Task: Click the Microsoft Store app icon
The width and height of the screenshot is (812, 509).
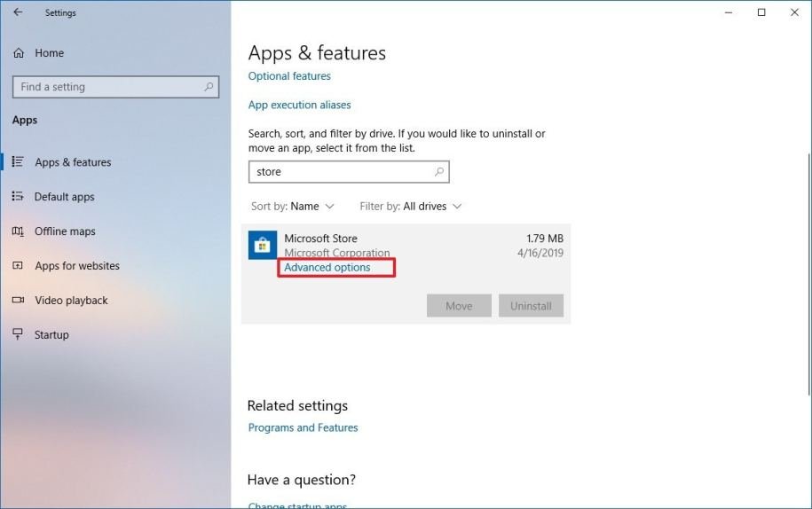Action: 263,247
